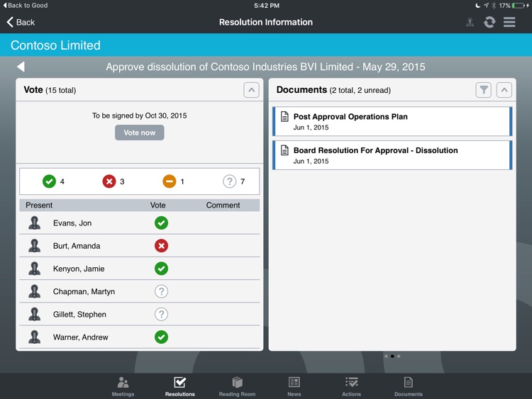
Task: Tap the Back button in header
Action: pos(21,23)
